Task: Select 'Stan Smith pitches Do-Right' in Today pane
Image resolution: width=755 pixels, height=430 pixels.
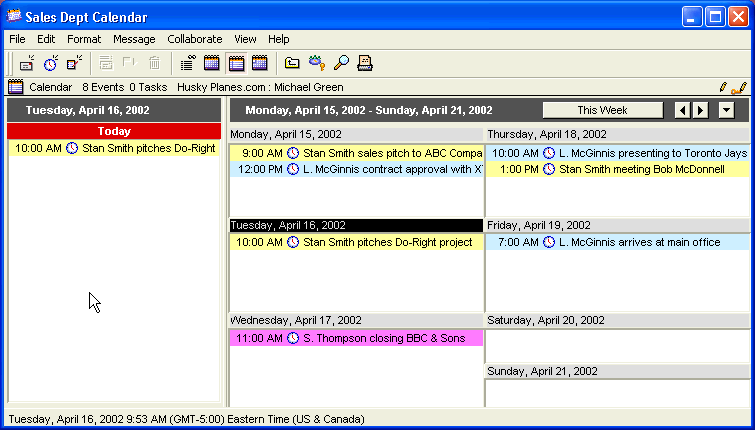Action: coord(114,148)
